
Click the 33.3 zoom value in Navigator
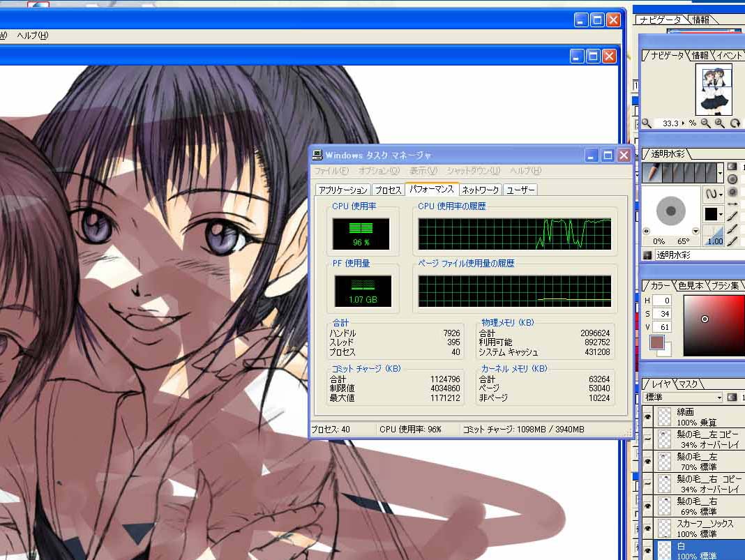(670, 123)
